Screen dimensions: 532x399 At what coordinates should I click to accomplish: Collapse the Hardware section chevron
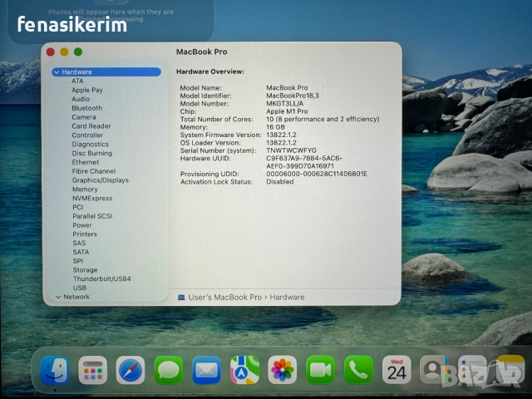pyautogui.click(x=57, y=72)
